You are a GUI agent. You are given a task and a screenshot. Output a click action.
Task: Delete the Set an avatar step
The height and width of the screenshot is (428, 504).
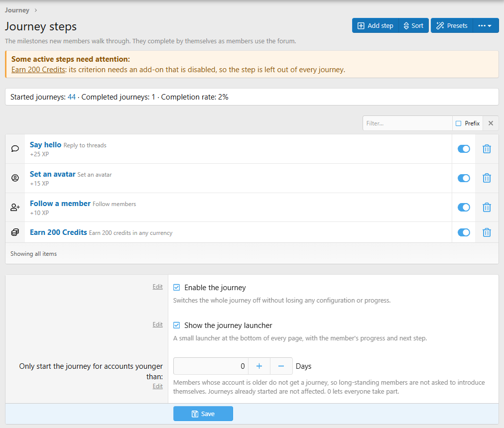click(487, 178)
